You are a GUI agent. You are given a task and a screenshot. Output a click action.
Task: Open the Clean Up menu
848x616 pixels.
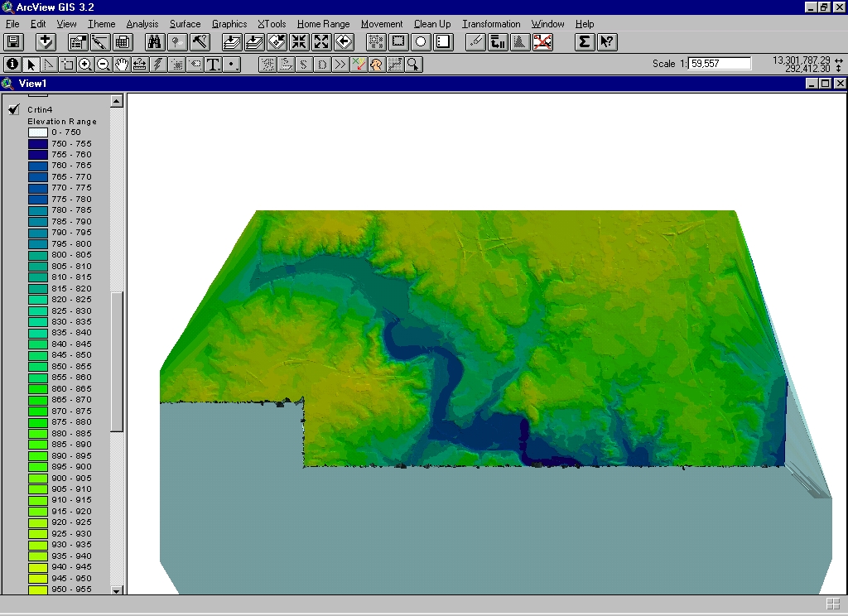point(432,24)
